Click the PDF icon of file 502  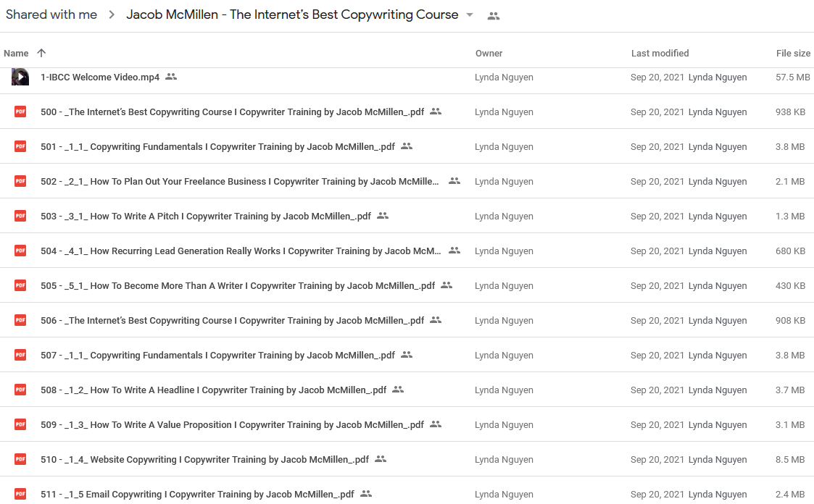coord(20,181)
